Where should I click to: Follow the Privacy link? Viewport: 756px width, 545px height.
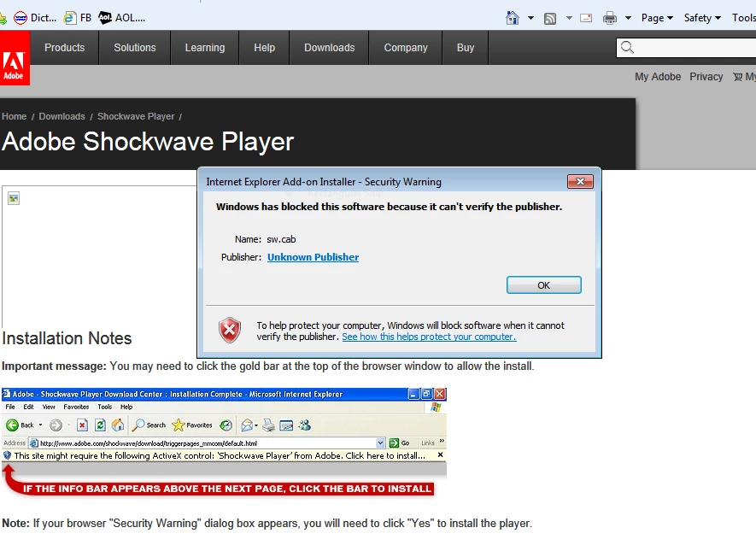click(x=706, y=77)
